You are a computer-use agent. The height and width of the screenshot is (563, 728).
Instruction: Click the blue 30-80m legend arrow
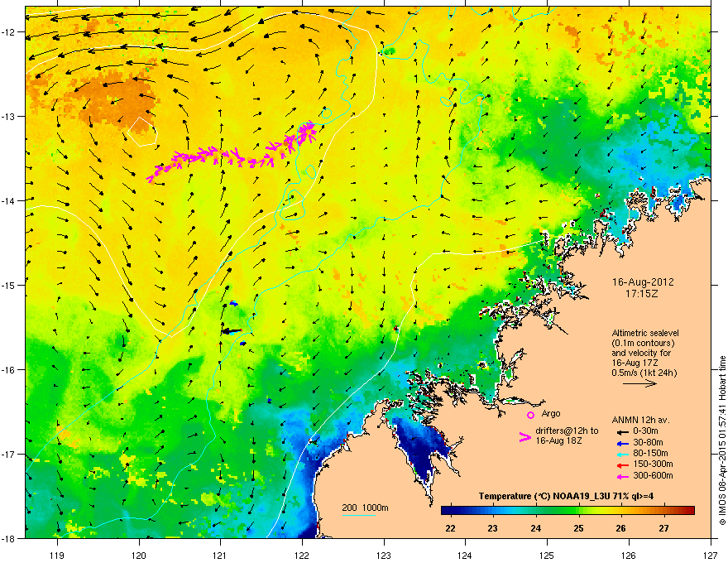(x=622, y=443)
